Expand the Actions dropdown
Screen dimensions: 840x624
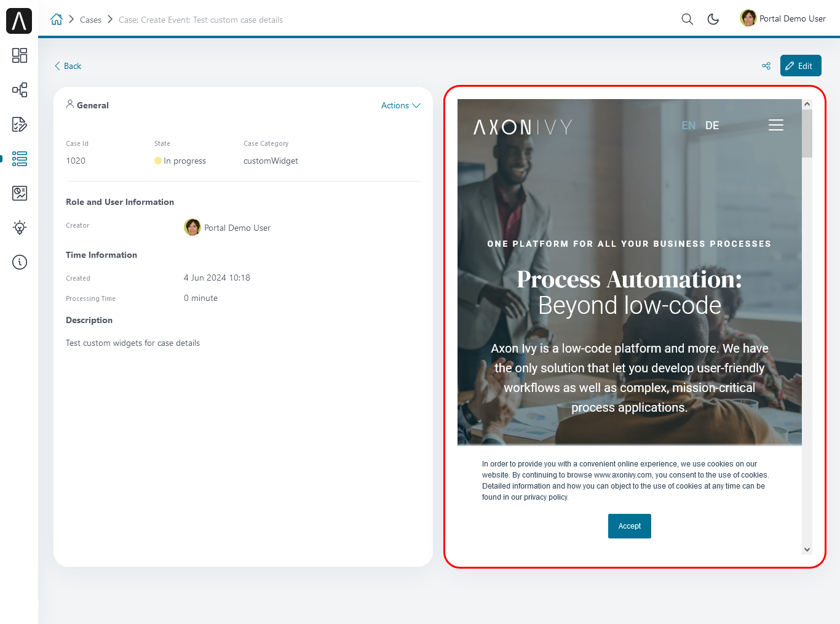pyautogui.click(x=401, y=105)
